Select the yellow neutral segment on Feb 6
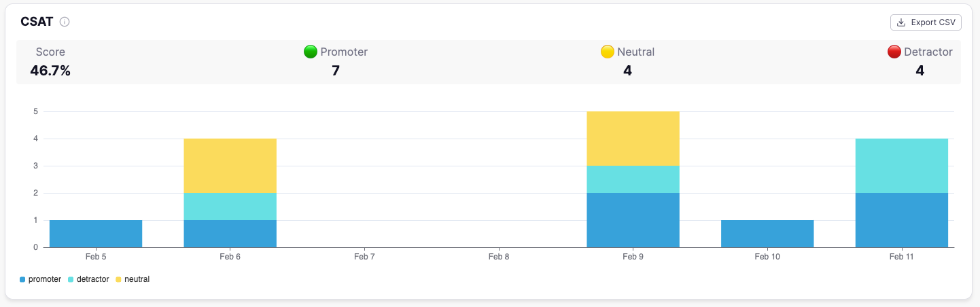The height and width of the screenshot is (307, 980). click(230, 166)
